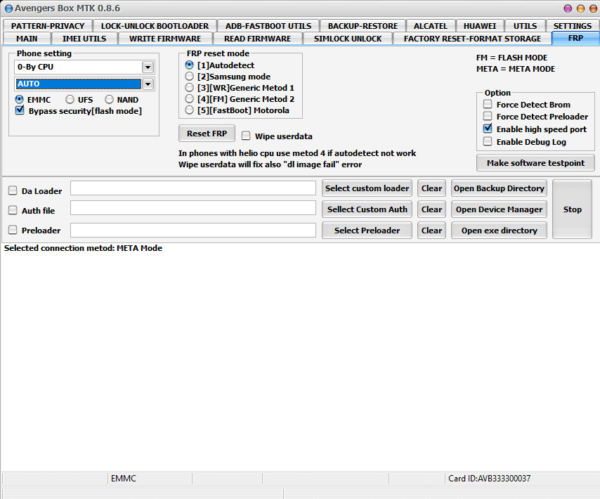This screenshot has height=499, width=600.
Task: Turn on Enable Debug Log
Action: tap(488, 142)
